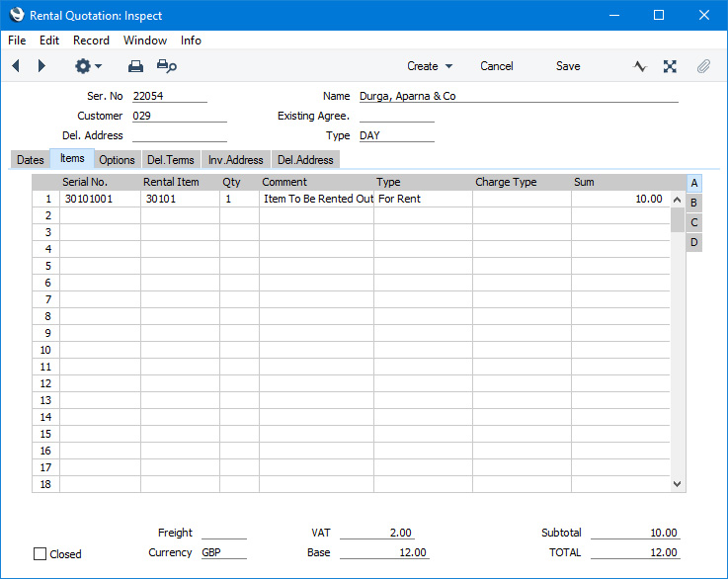Image resolution: width=728 pixels, height=579 pixels.
Task: Select row number 2 in the matrix
Action: point(46,215)
